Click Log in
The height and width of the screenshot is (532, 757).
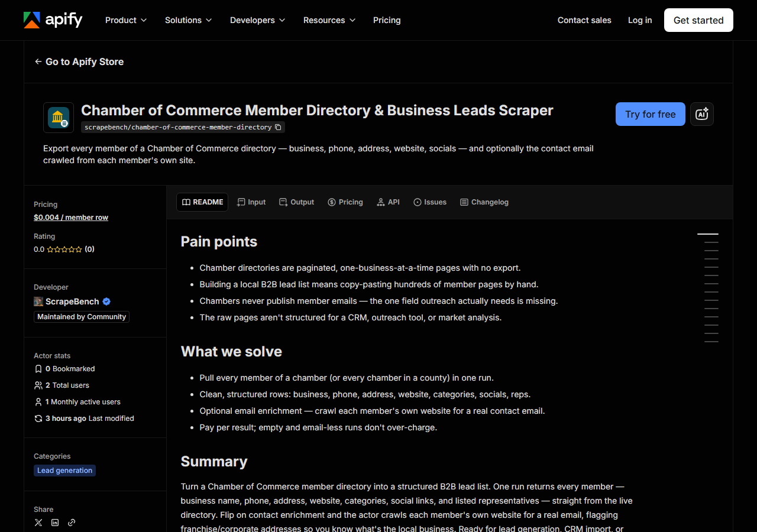[640, 20]
